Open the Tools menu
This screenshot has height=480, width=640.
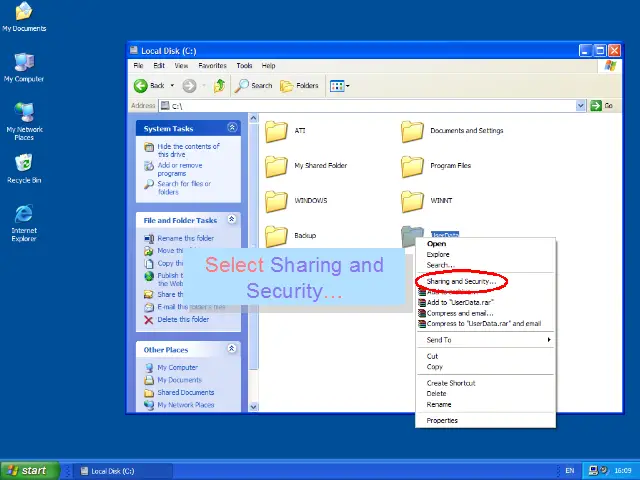coord(244,66)
